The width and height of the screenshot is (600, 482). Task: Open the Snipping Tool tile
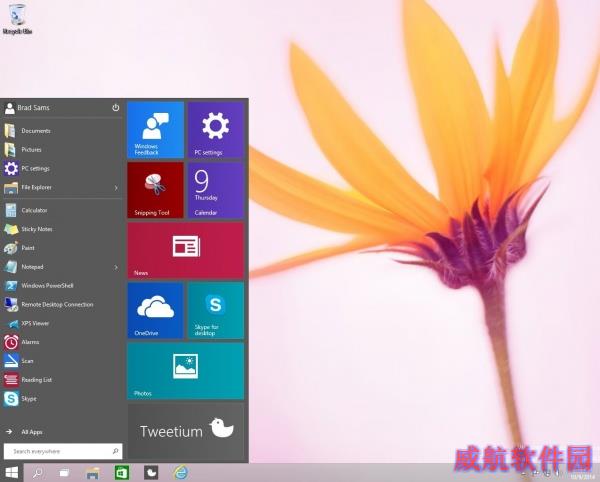coord(155,190)
